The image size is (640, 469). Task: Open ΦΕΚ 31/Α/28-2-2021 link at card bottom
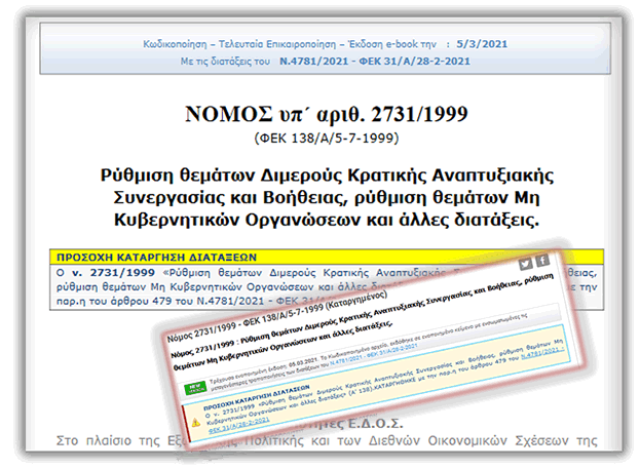238,425
